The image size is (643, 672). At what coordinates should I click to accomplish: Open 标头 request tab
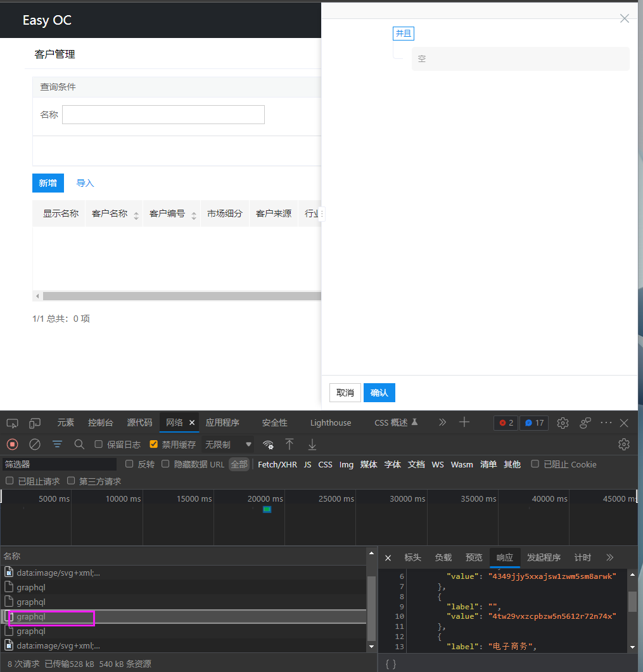pos(412,557)
